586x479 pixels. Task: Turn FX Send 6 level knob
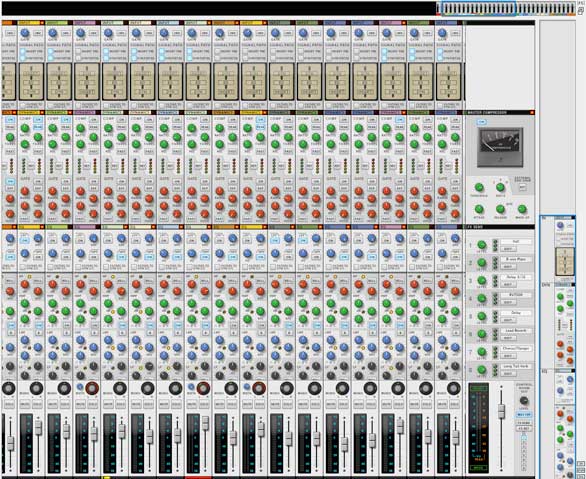point(482,334)
